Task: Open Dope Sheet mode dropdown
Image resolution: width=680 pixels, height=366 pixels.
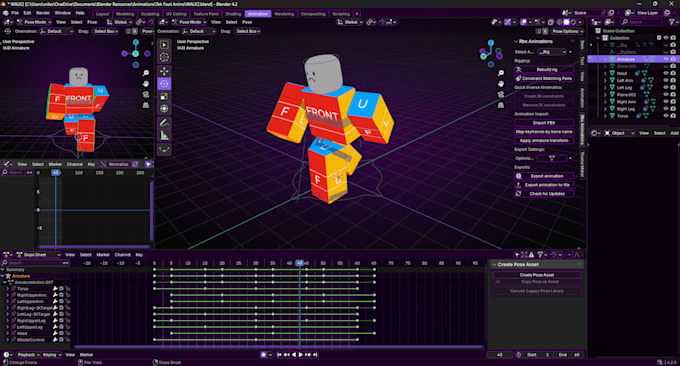Action: click(x=38, y=255)
